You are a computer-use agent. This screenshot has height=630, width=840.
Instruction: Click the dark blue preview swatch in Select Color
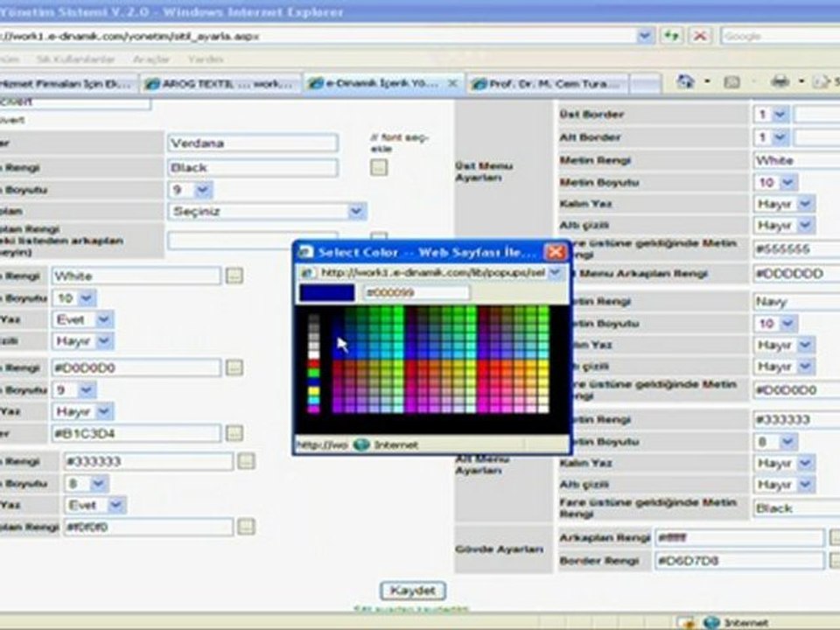coord(326,292)
